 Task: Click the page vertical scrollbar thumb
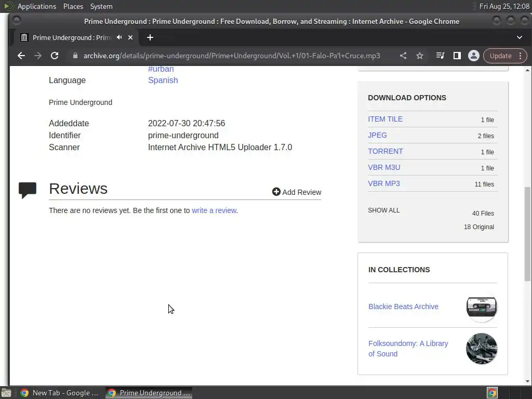tap(527, 234)
